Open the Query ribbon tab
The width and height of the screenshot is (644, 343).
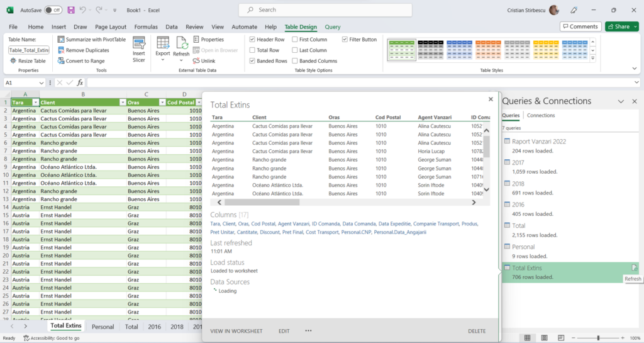pyautogui.click(x=333, y=26)
